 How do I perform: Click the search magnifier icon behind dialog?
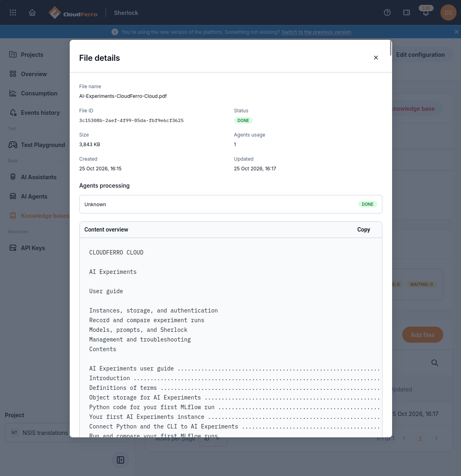pos(434,363)
